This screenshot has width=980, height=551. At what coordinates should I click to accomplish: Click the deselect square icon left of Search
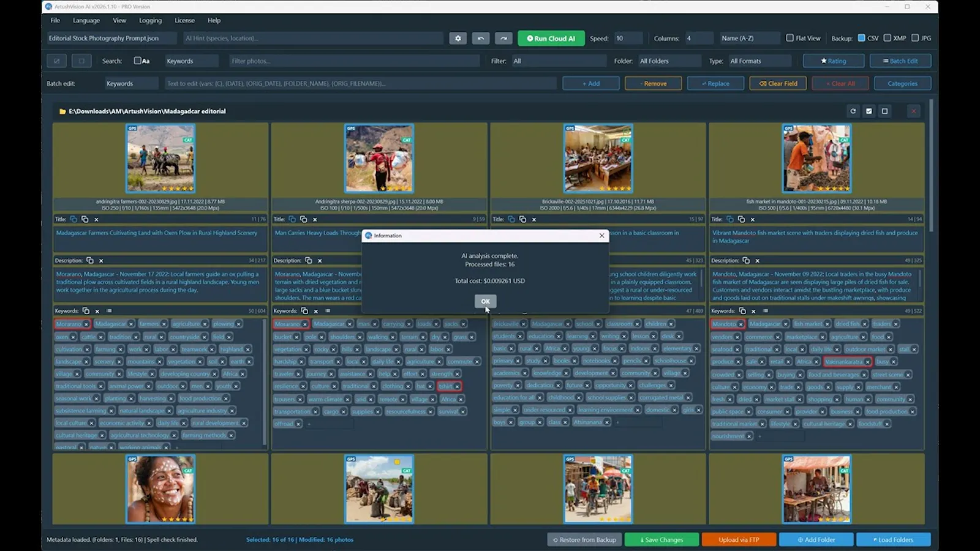(81, 61)
